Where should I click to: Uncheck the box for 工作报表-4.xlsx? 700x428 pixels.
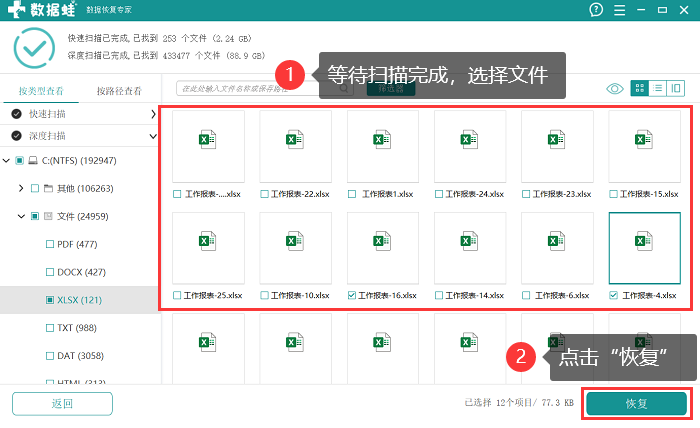613,295
